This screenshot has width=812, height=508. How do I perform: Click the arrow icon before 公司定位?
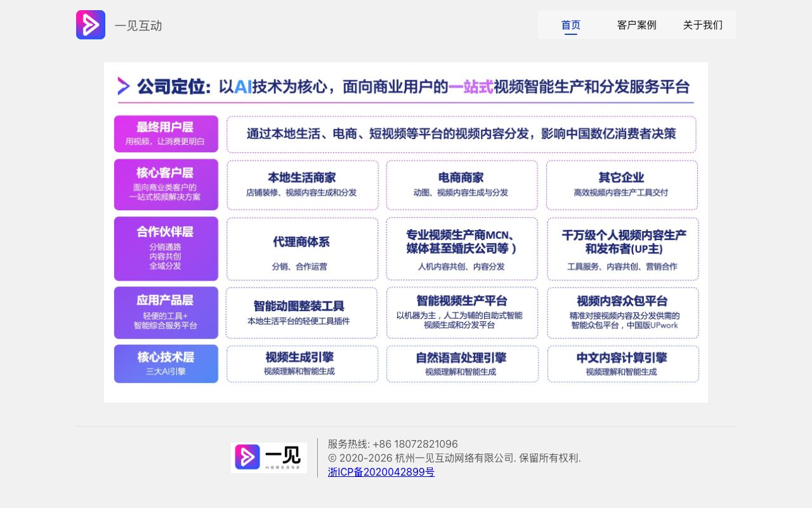click(123, 86)
